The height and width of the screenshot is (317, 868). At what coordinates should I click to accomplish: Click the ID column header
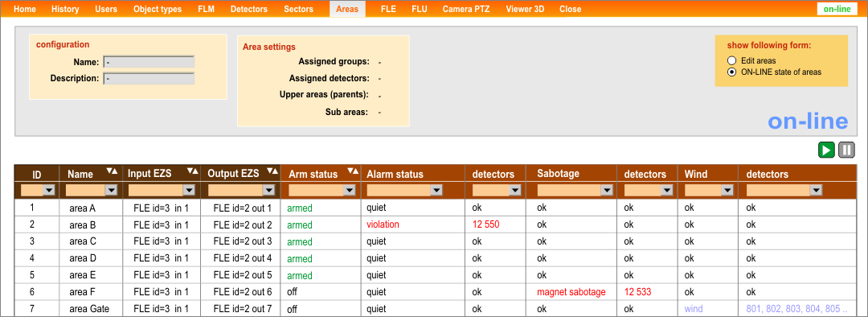click(x=36, y=174)
